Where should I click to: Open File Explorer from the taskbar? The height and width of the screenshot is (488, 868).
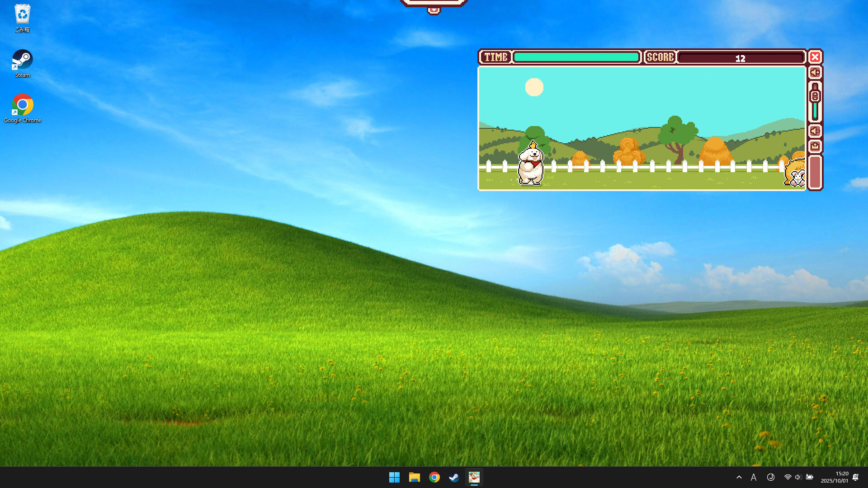click(x=414, y=477)
